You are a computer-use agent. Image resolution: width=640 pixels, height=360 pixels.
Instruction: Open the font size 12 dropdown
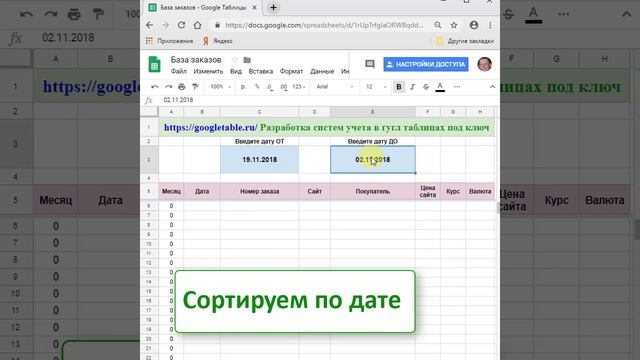[376, 87]
